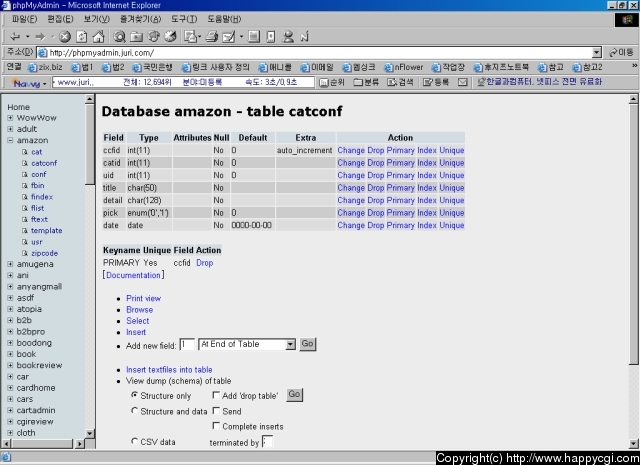Expand the b2bpro database node
The height and width of the screenshot is (465, 640).
click(x=10, y=332)
